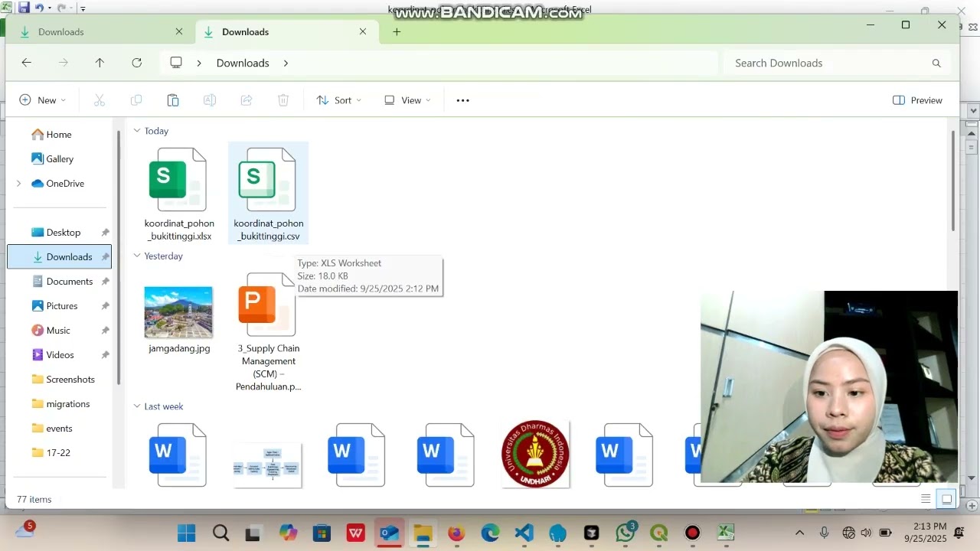Collapse the Last week group

(x=137, y=406)
